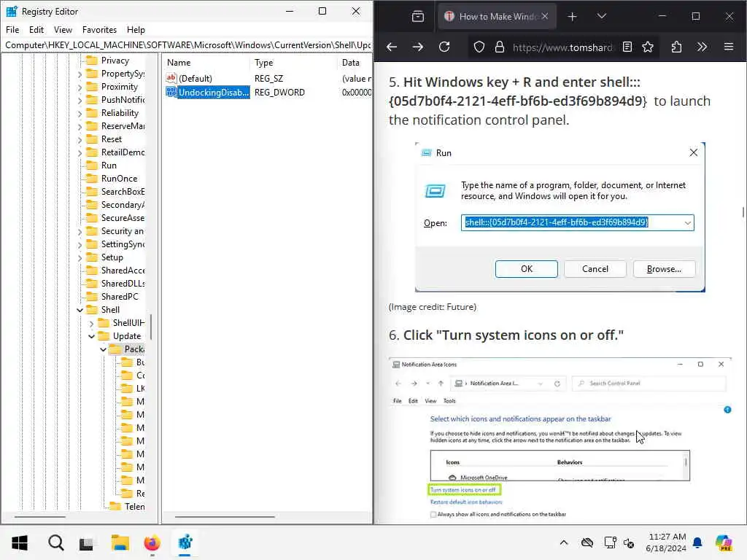Open the Edit menu in Registry Editor
Viewport: 747px width, 560px height.
tap(36, 29)
